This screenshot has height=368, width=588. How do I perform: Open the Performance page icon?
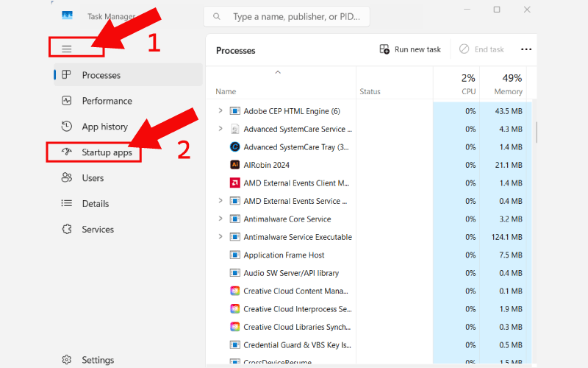tap(67, 101)
